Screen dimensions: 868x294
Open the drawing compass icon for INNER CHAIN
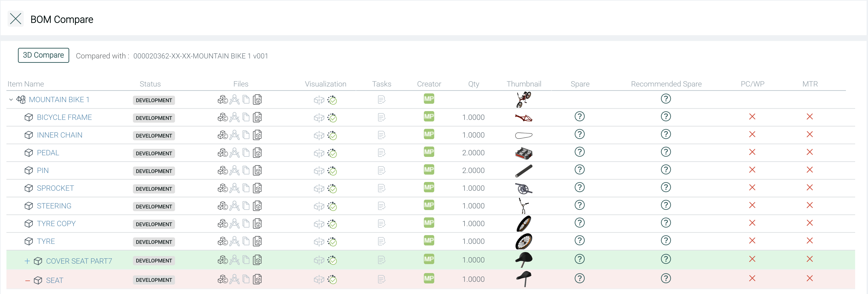pyautogui.click(x=235, y=135)
